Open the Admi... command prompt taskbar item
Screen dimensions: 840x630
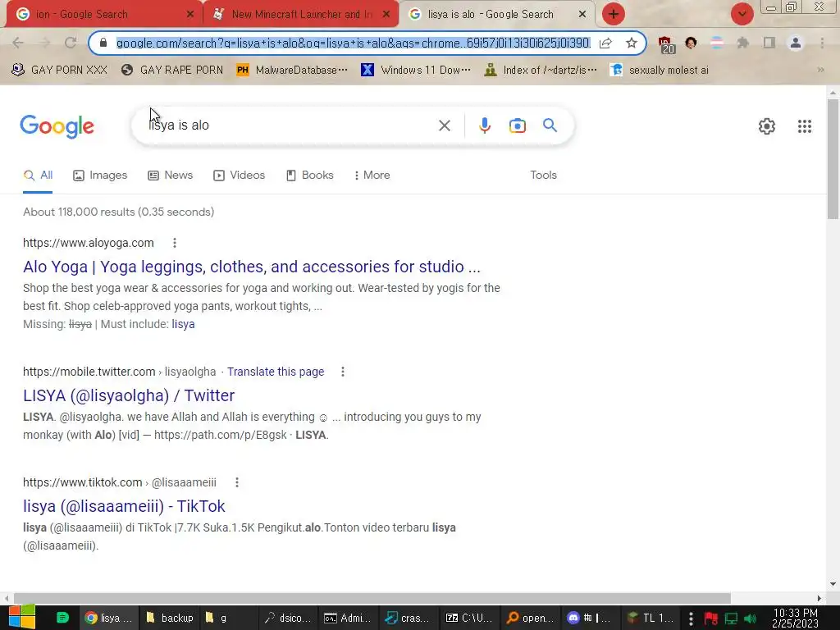(348, 618)
